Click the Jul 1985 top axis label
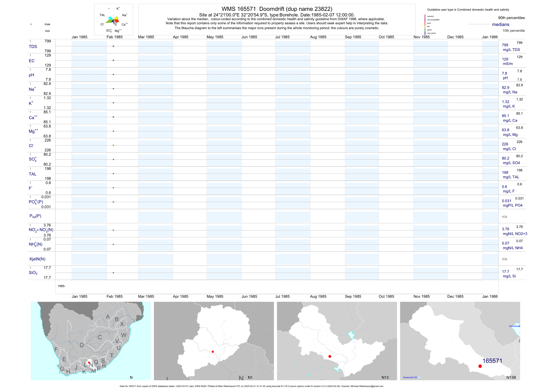The image size is (554, 392). (282, 37)
